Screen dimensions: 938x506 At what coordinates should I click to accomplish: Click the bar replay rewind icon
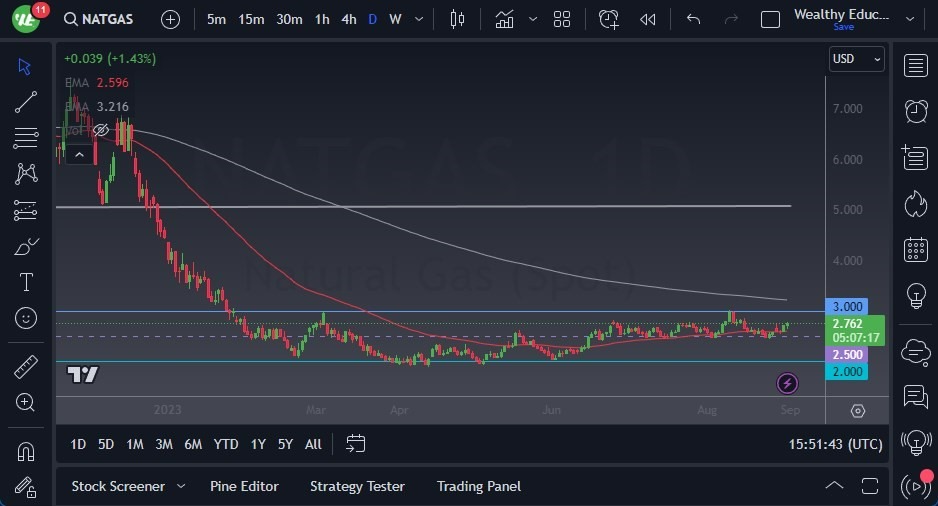(648, 19)
